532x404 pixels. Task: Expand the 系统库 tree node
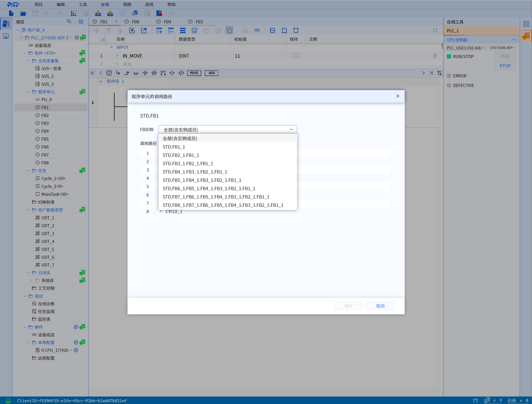coord(31,280)
